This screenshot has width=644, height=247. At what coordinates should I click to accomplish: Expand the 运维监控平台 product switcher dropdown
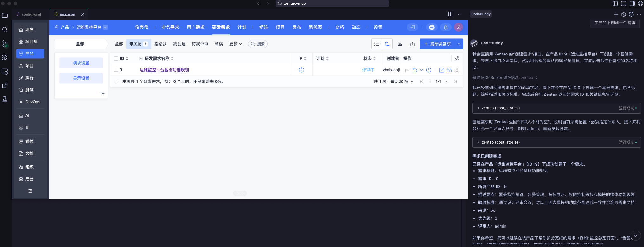[105, 27]
